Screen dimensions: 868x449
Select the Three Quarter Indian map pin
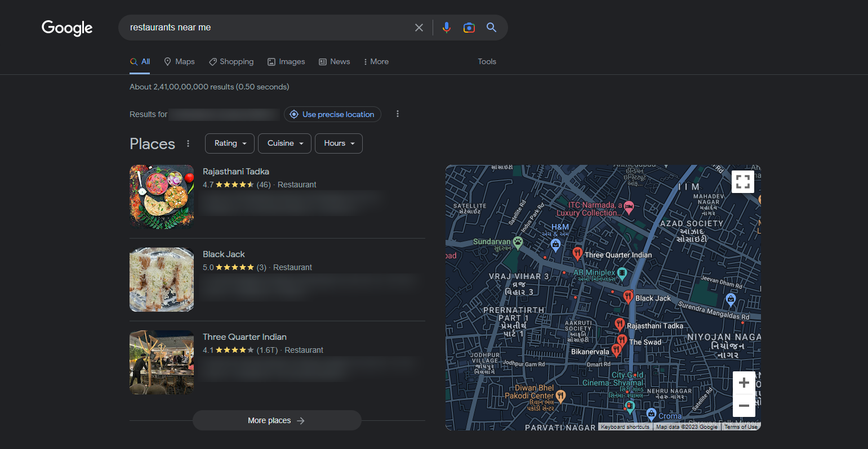coord(577,254)
